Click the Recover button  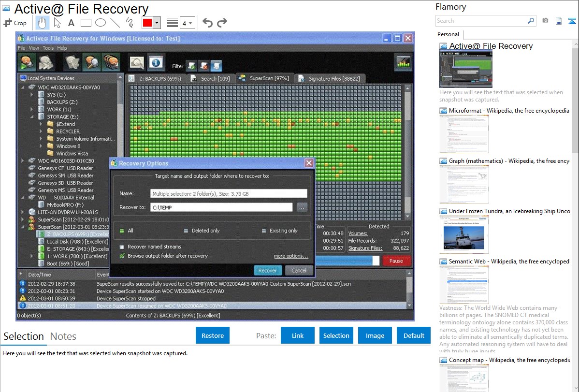click(268, 271)
